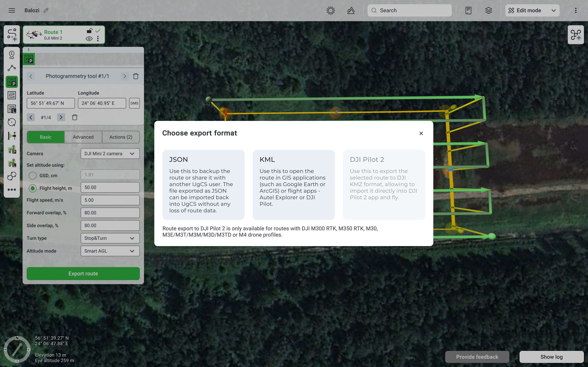Viewport: 588px width, 367px height.
Task: Open the Edit mode dropdown
Action: click(532, 10)
